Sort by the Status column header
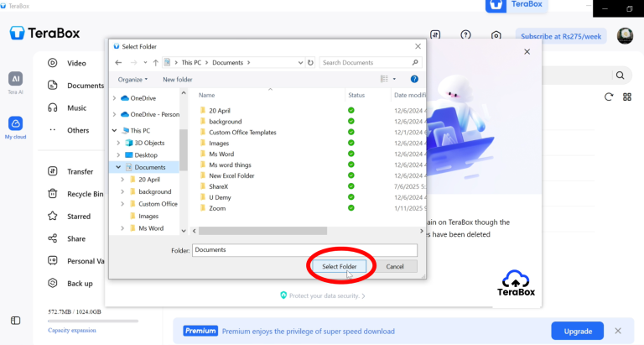This screenshot has width=644, height=345. (356, 95)
